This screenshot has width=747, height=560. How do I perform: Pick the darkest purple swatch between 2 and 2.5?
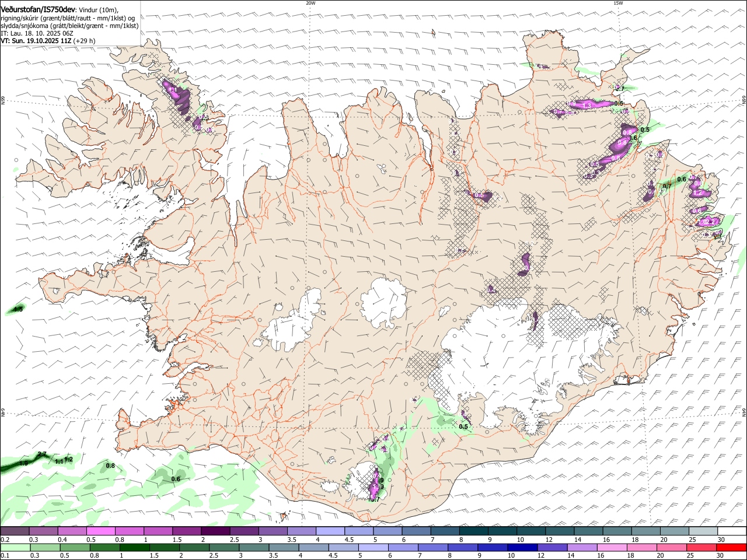[x=215, y=531]
